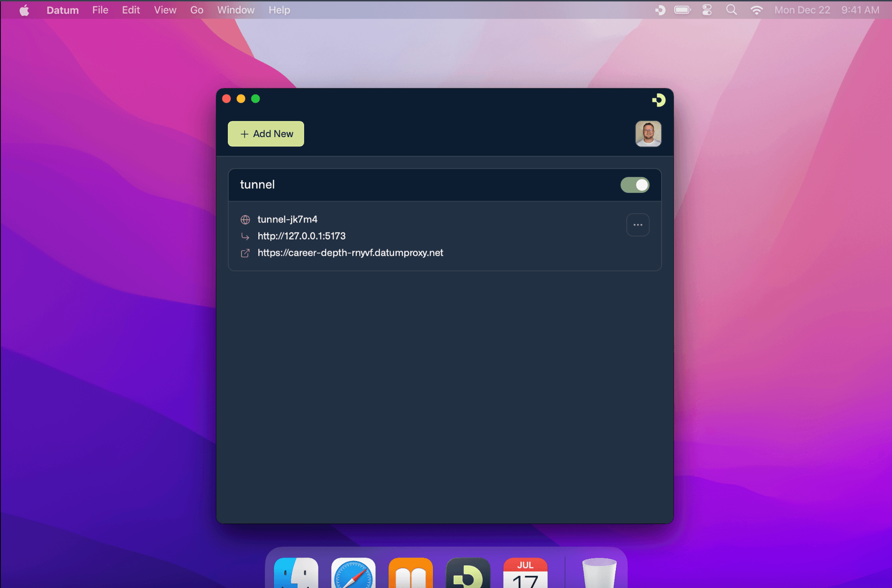Disable the tunnel toggle switch
Viewport: 892px width, 588px height.
pos(635,185)
